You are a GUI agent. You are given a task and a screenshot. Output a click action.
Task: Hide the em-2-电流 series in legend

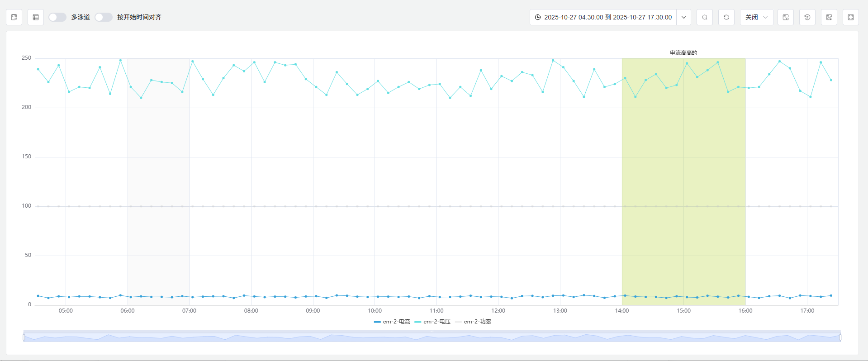coord(392,322)
